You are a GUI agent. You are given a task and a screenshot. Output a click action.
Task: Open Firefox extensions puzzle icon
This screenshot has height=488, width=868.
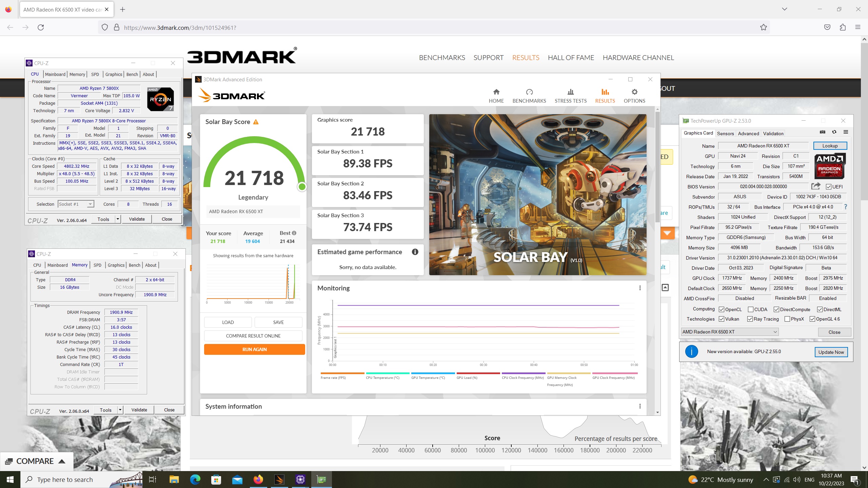coord(843,27)
